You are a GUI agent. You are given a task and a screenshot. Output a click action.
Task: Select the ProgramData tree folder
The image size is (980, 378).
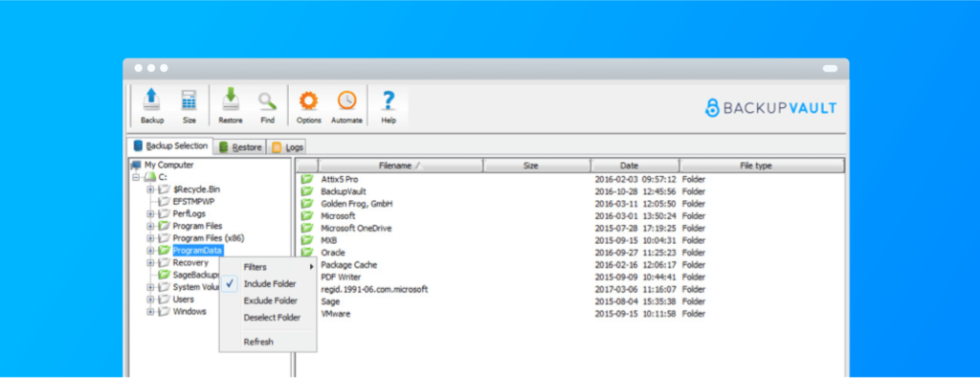pos(197,251)
